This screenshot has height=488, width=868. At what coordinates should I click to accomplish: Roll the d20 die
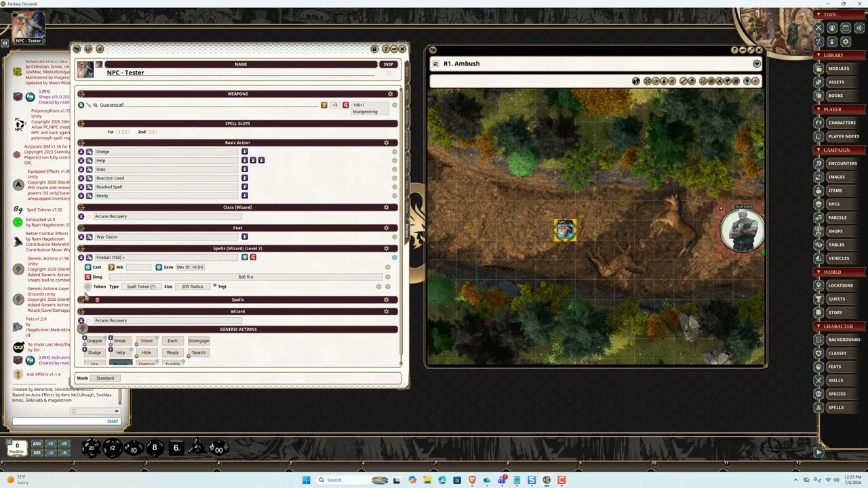[92, 447]
